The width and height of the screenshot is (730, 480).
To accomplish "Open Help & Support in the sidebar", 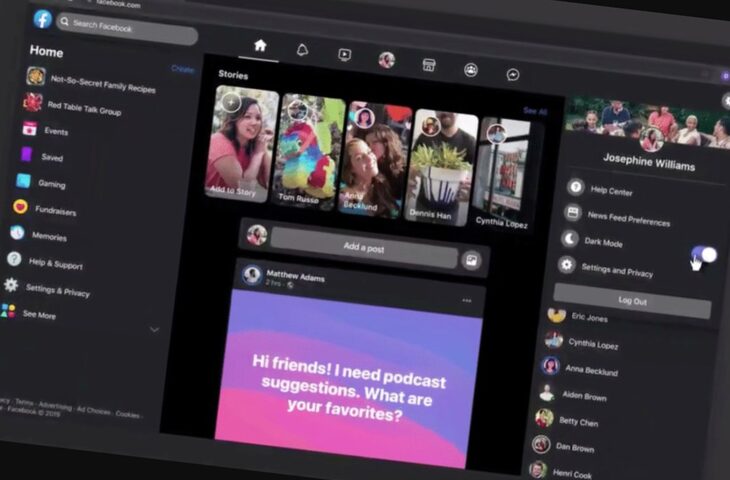I will [45, 262].
